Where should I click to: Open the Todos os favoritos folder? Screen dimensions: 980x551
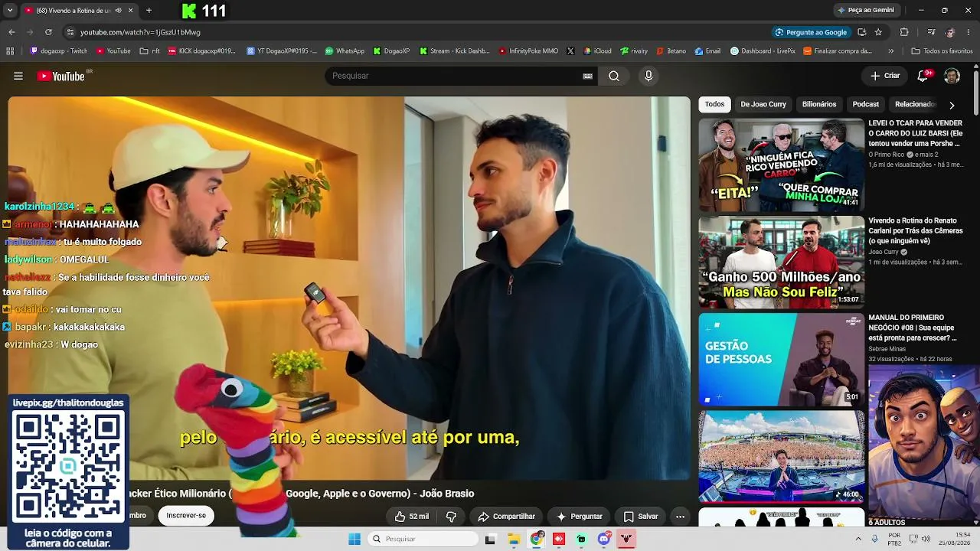pos(942,51)
